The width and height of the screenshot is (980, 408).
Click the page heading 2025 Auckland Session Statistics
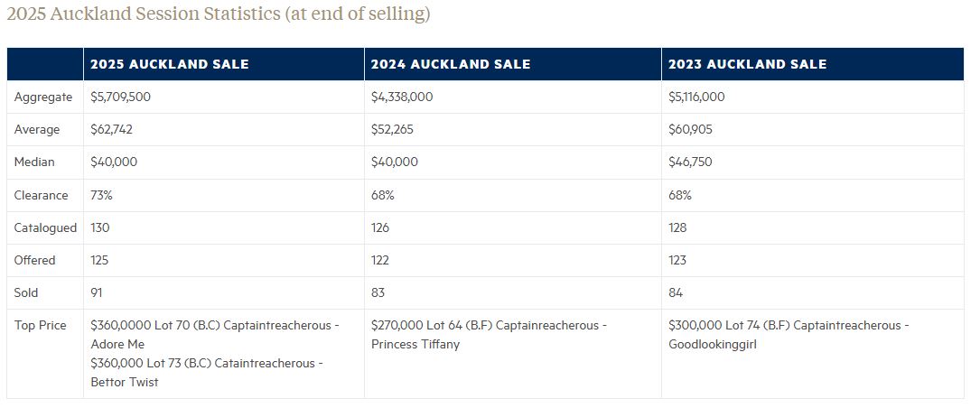219,14
